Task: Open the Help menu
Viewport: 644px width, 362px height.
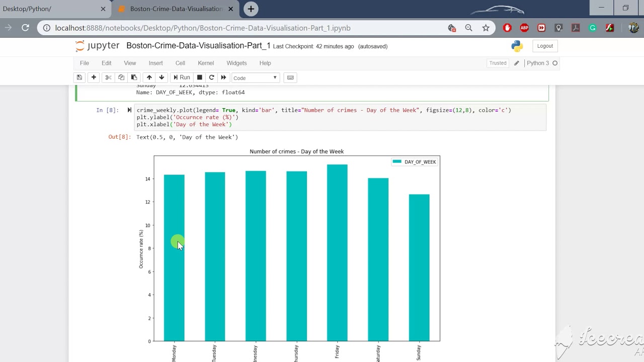Action: point(265,63)
